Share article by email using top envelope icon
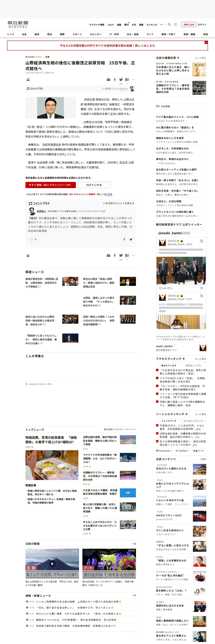This screenshot has width=215, height=644. (108, 80)
